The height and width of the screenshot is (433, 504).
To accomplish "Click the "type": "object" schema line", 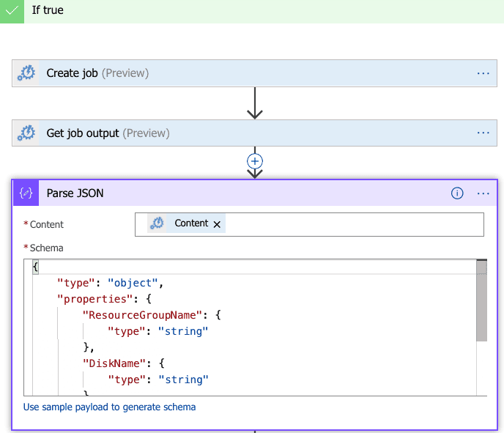I will point(110,283).
